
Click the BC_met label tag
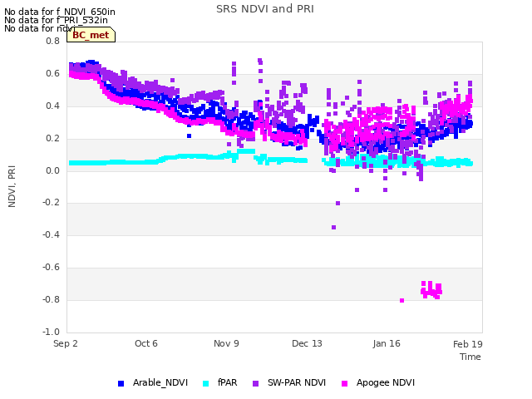pyautogui.click(x=91, y=35)
